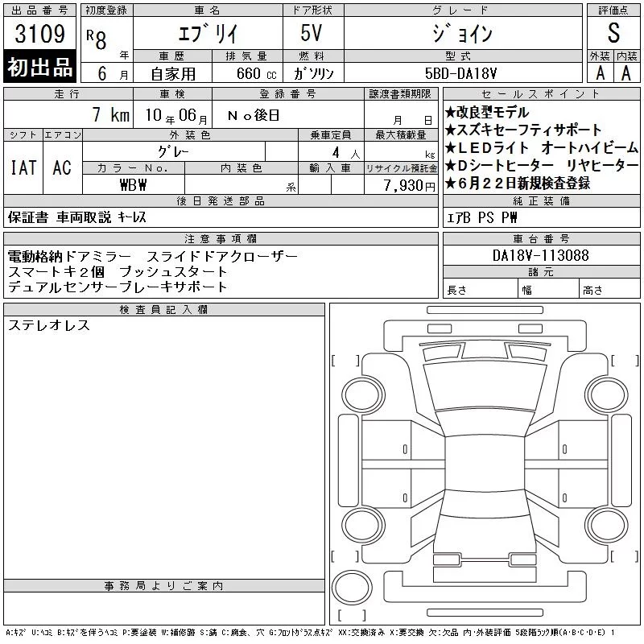Click the front-left wheel circle in diagram

363,394
